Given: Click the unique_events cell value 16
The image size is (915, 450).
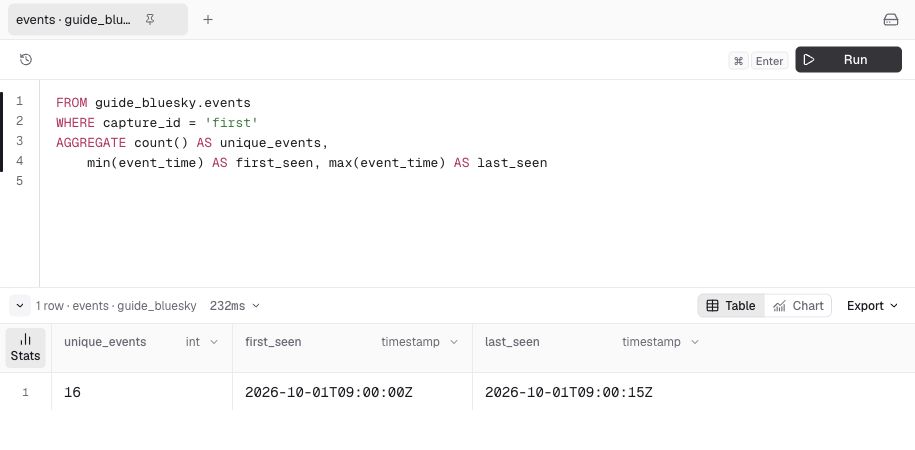Looking at the screenshot, I should 72,393.
